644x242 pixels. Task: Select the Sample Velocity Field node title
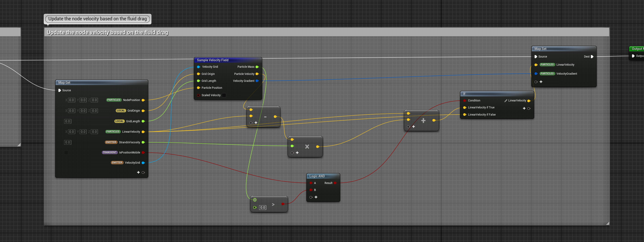point(213,60)
